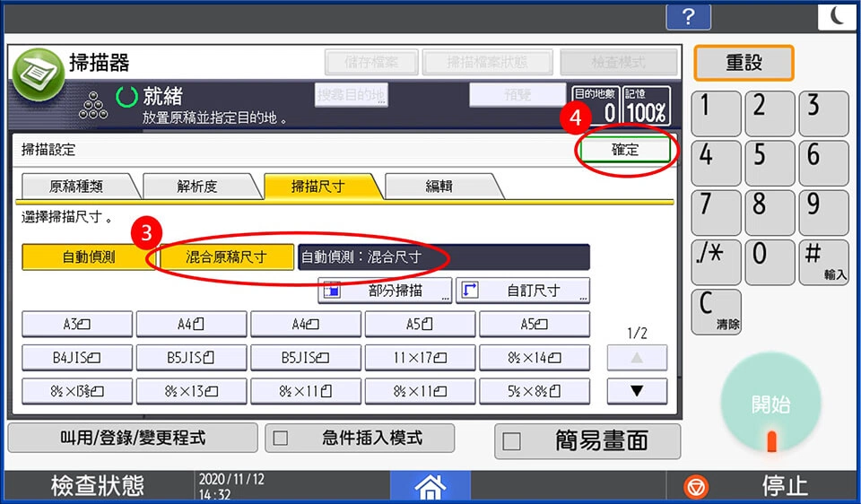The width and height of the screenshot is (861, 504).
Task: Select the 自動偵測 auto detect option
Action: tap(88, 257)
